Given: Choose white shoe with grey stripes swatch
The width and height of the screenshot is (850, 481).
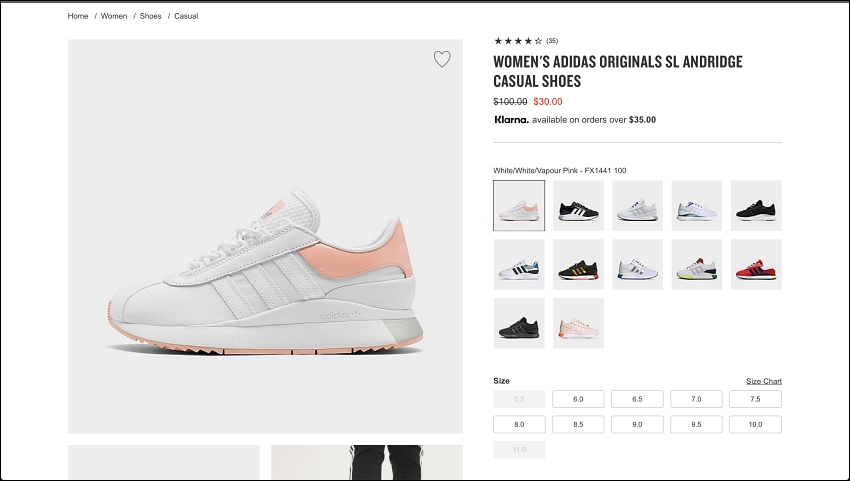Looking at the screenshot, I should coord(638,206).
